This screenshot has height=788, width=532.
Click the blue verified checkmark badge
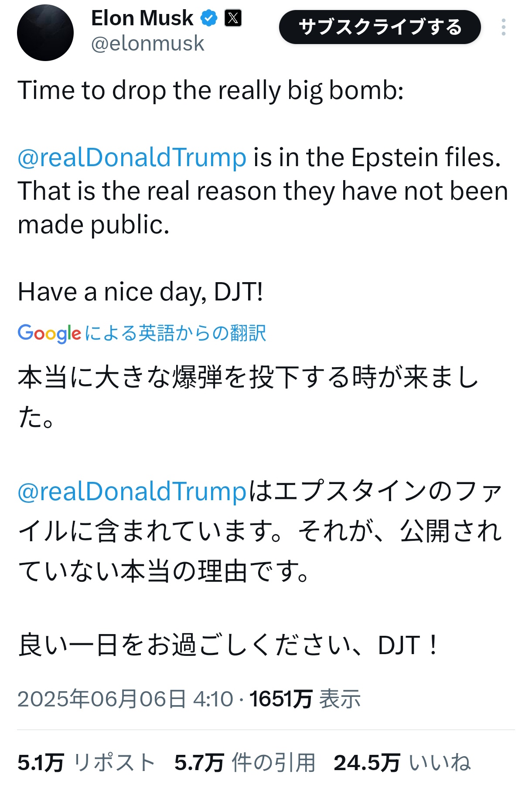(x=209, y=18)
